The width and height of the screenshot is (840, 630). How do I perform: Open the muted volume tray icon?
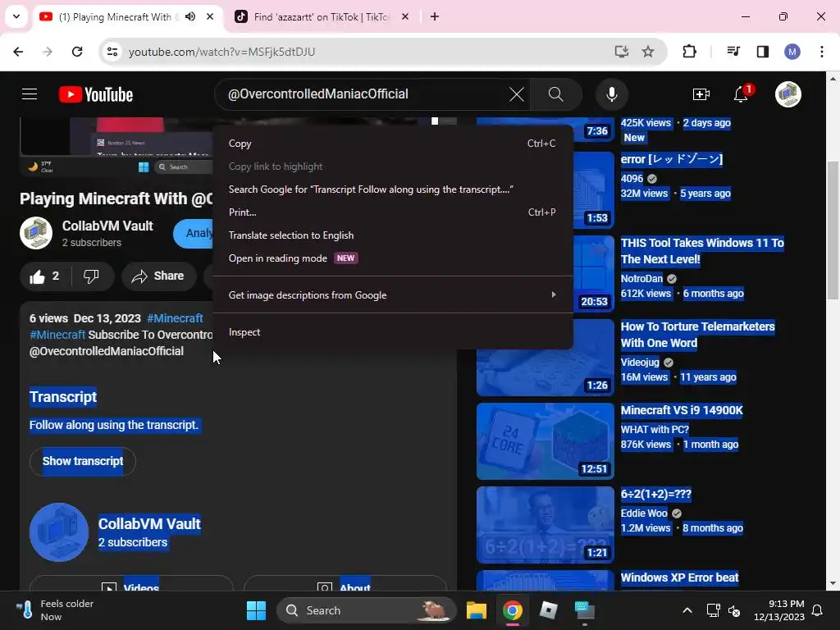click(x=734, y=610)
